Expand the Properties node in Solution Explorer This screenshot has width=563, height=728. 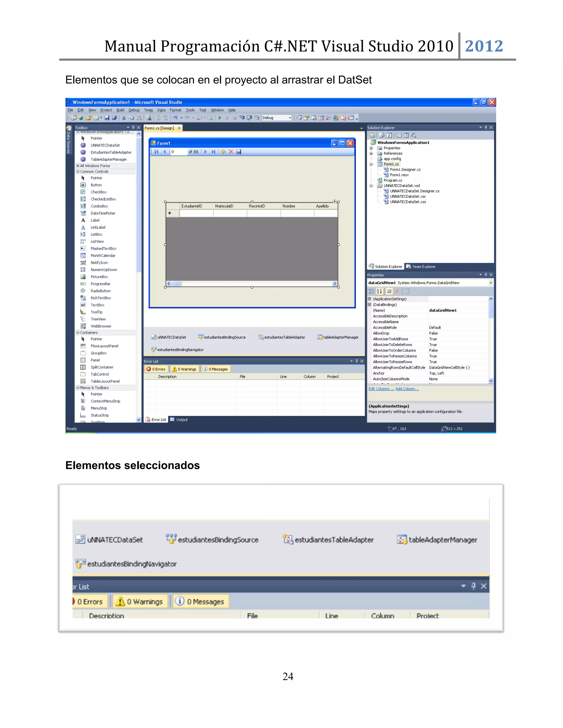pos(371,148)
